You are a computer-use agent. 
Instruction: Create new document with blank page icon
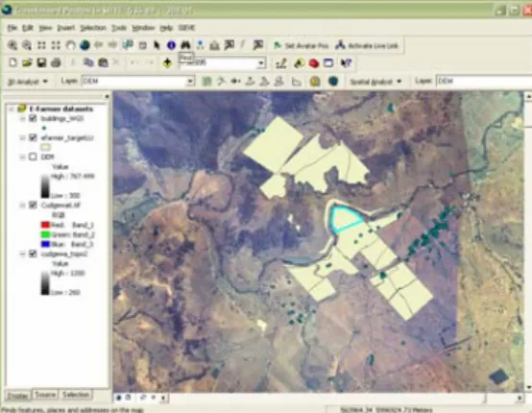[x=12, y=62]
